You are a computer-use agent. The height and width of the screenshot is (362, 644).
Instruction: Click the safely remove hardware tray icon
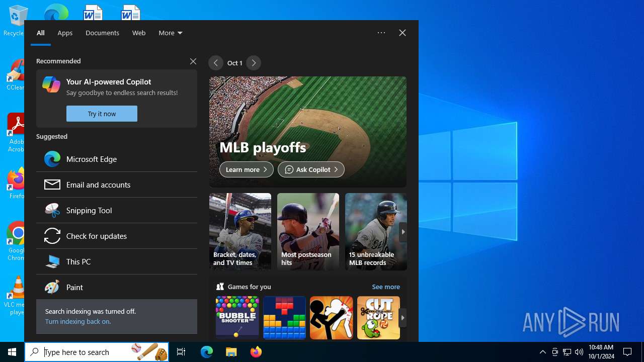pos(555,352)
